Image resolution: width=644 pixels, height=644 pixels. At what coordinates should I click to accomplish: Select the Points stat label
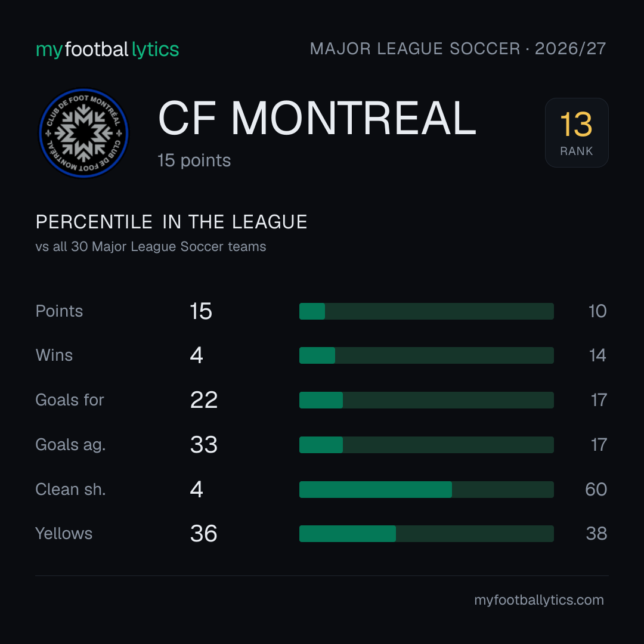click(x=59, y=311)
